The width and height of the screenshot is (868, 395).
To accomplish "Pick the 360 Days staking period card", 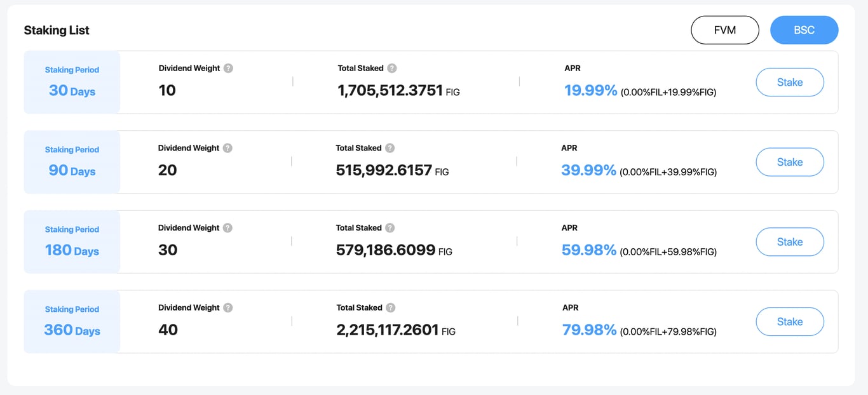I will click(72, 322).
